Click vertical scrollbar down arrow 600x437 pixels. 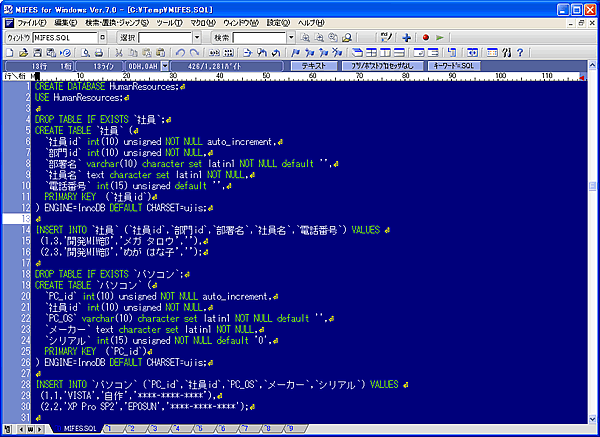[x=592, y=418]
